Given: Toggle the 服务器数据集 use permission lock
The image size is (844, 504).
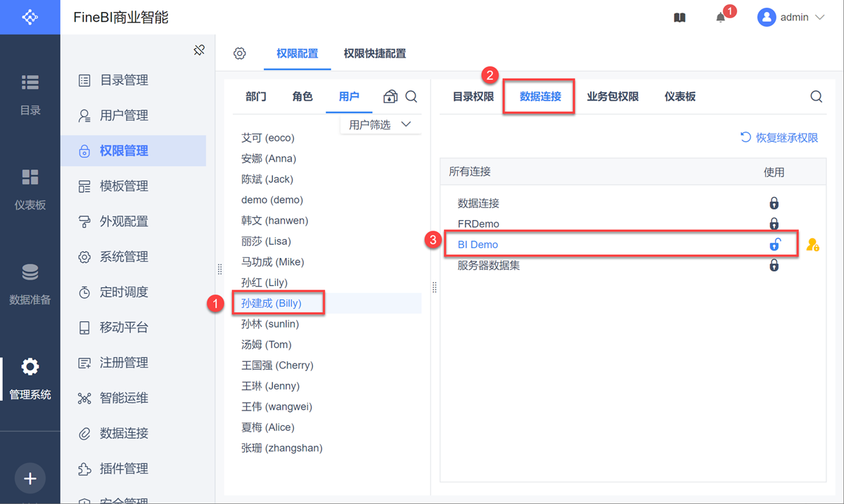Looking at the screenshot, I should click(774, 266).
